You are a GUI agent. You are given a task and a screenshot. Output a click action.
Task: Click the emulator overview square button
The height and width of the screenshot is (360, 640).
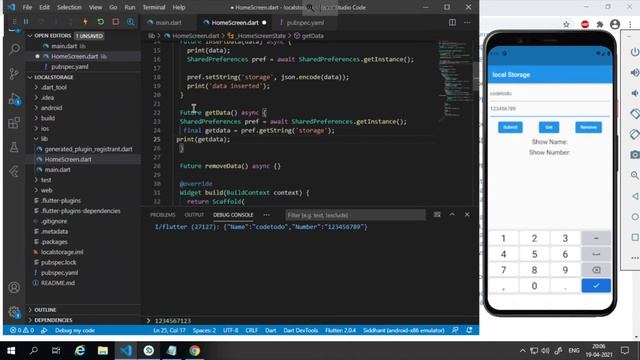click(634, 237)
